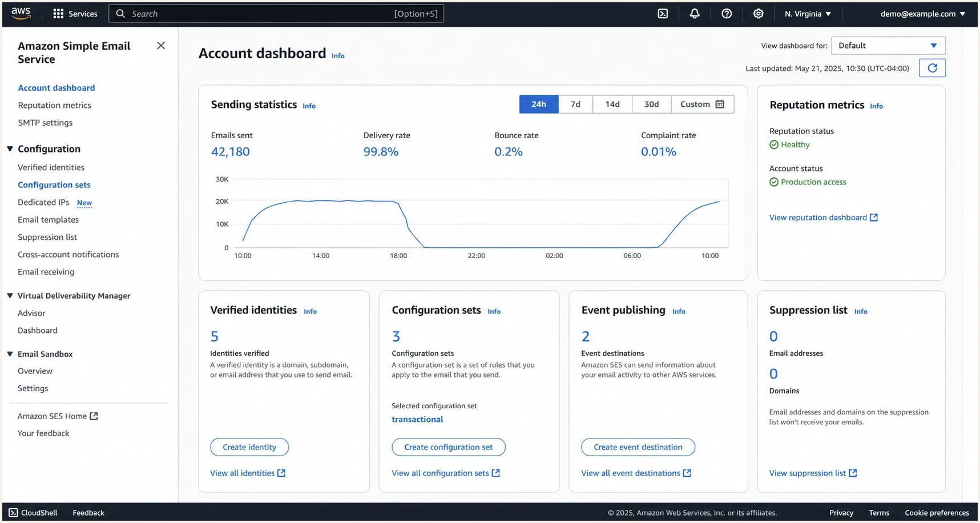Close the Amazon SES sidebar panel
Image resolution: width=980 pixels, height=523 pixels.
tap(161, 46)
